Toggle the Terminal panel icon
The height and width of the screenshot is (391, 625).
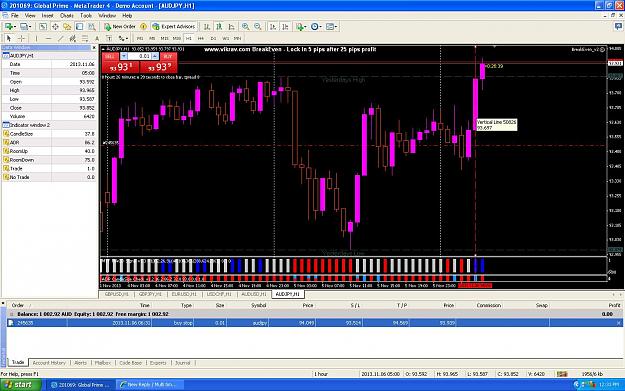point(79,26)
